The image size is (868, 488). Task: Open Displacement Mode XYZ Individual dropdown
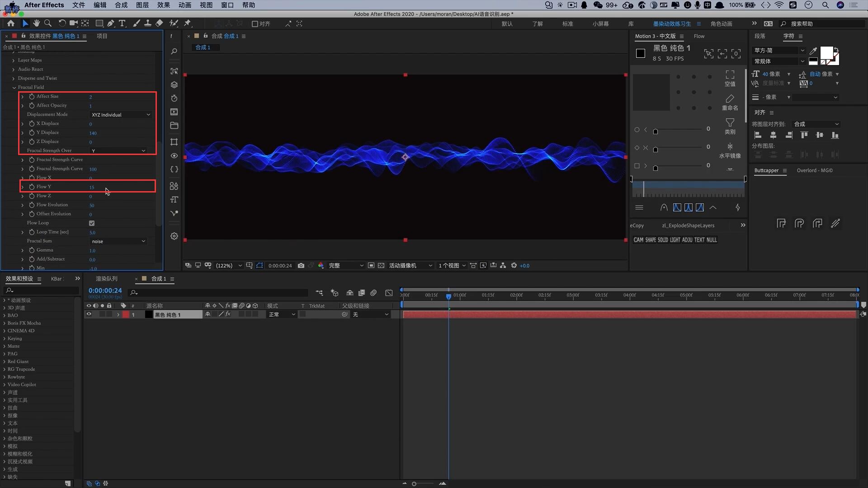pos(120,115)
